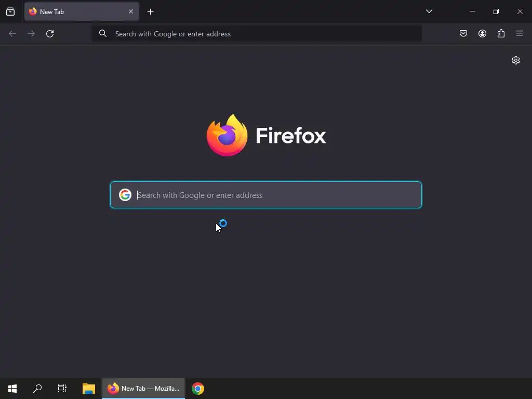Viewport: 532px width, 399px height.
Task: Open the personalize new tab gear
Action: point(516,60)
